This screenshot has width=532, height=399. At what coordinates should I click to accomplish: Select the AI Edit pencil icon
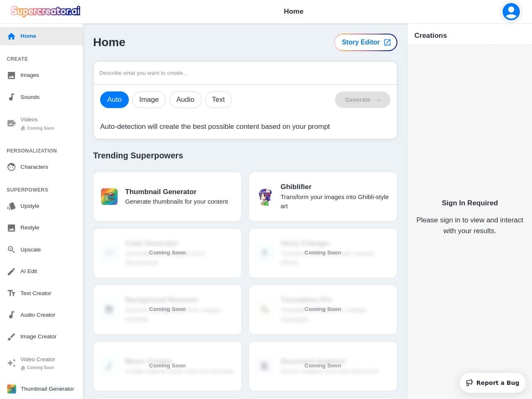pyautogui.click(x=12, y=271)
